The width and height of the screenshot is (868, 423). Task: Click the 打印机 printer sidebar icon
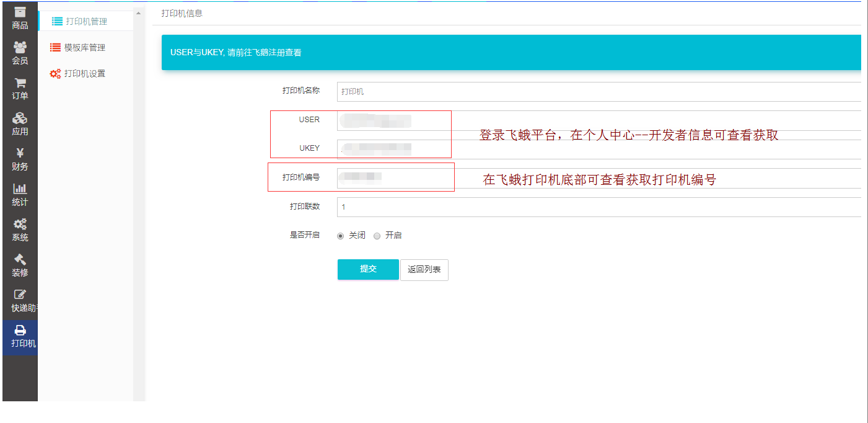coord(20,331)
